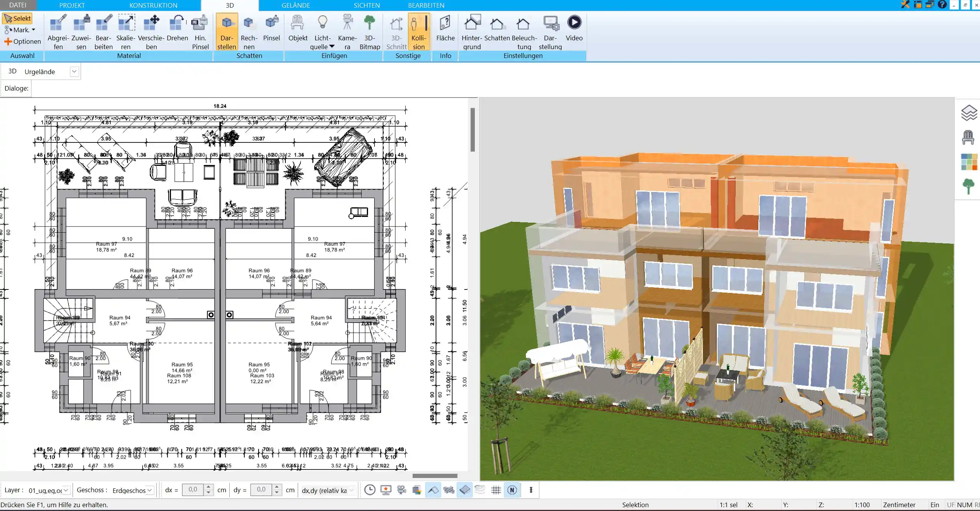The width and height of the screenshot is (980, 511).
Task: Open the materials palette in right sidebar
Action: tap(968, 162)
